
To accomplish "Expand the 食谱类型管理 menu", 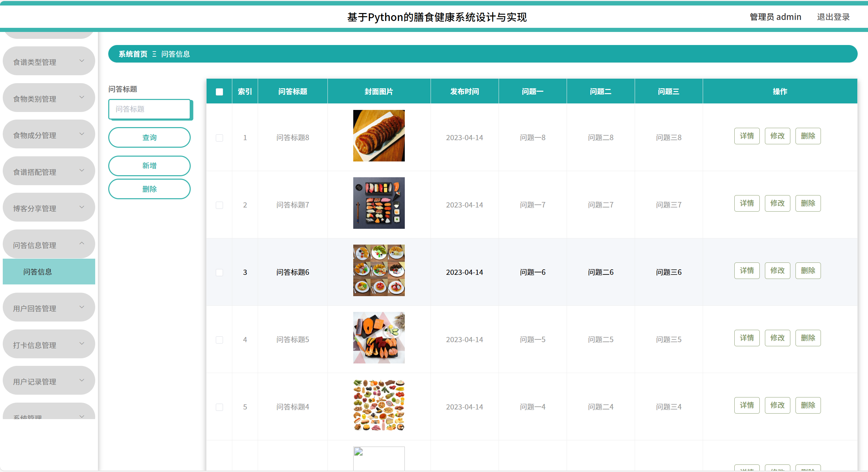I will [49, 61].
